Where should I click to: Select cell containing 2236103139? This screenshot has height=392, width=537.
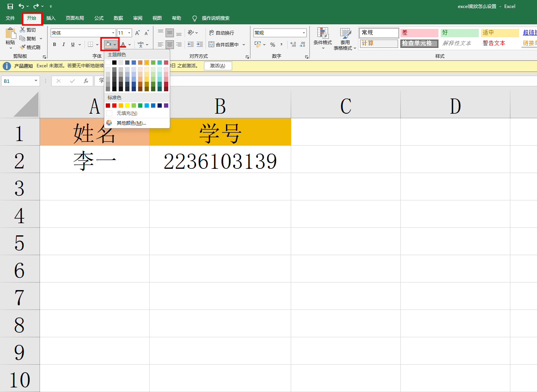pos(220,159)
